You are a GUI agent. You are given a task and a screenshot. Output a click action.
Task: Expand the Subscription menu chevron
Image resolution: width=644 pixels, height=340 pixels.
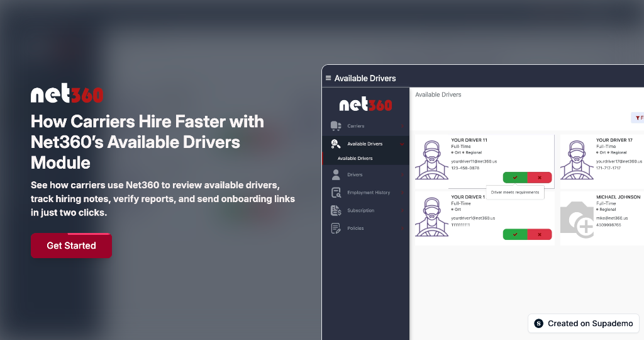402,210
